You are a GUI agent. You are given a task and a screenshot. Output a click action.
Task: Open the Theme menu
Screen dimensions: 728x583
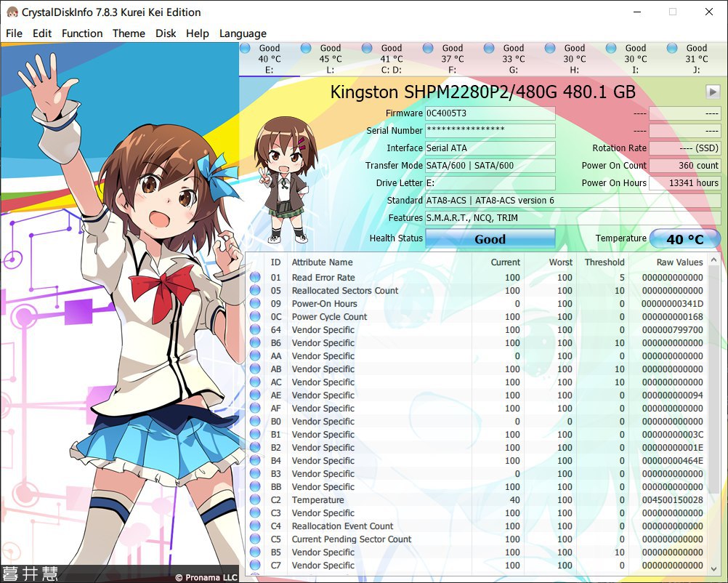129,33
